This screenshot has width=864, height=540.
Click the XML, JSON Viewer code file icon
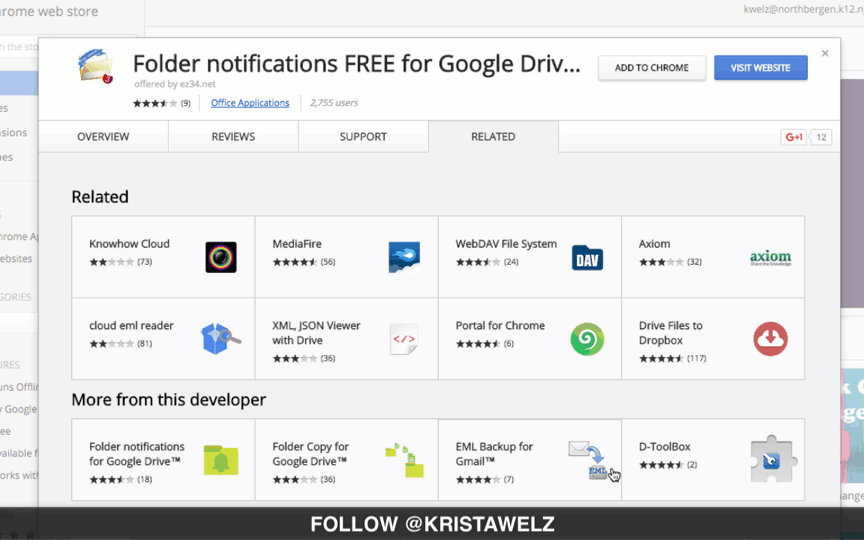[404, 339]
